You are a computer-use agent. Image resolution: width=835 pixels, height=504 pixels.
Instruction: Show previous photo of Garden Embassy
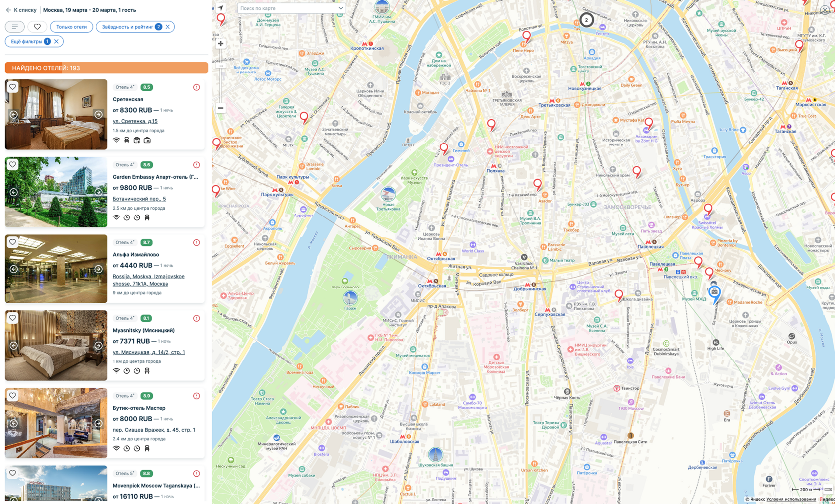pos(14,192)
